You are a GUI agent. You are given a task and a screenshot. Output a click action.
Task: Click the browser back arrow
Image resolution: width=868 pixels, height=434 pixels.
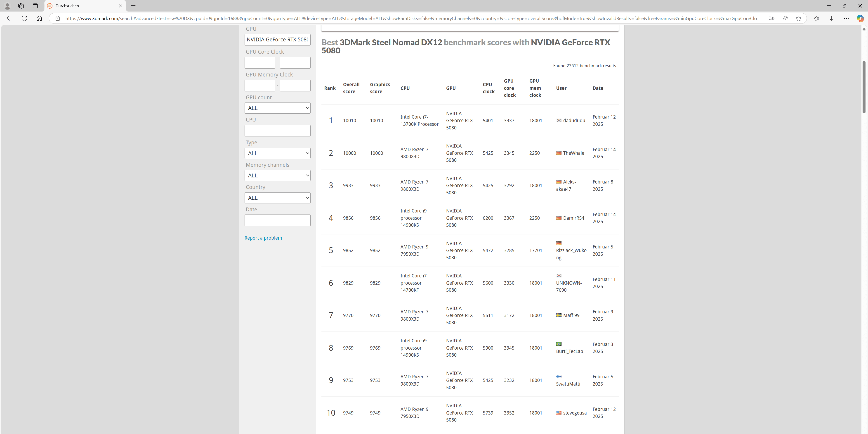pos(9,18)
